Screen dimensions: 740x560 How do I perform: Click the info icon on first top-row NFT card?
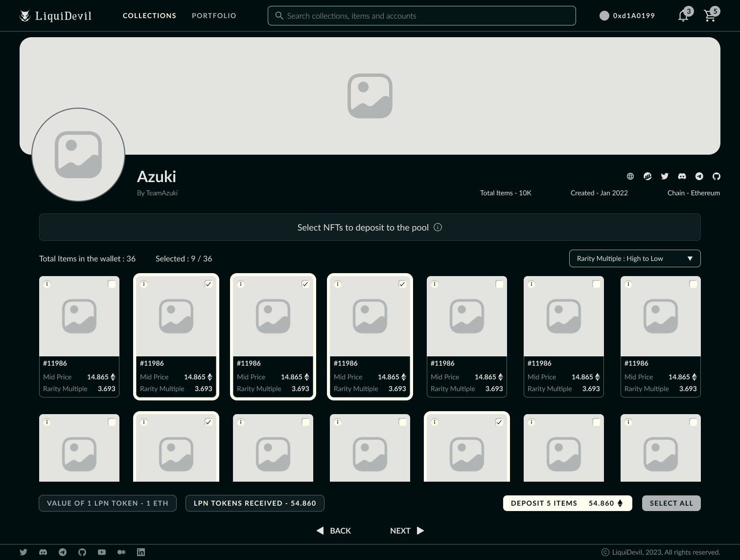47,284
